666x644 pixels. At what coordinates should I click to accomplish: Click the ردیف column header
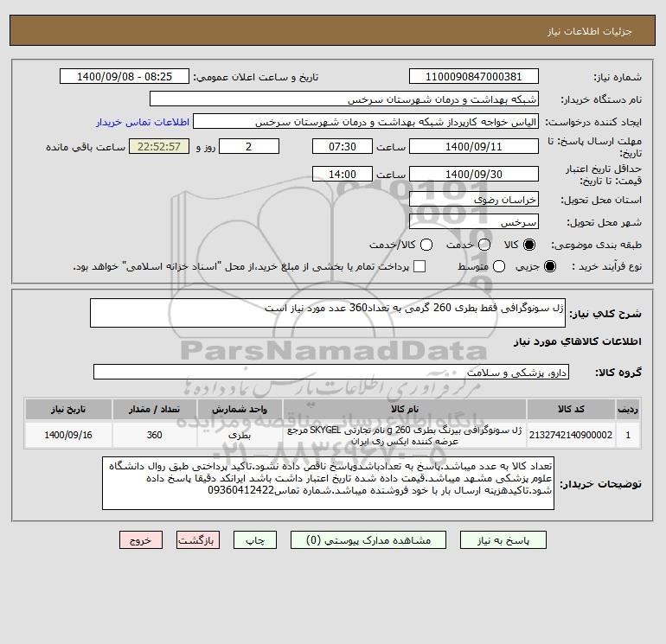pyautogui.click(x=628, y=409)
